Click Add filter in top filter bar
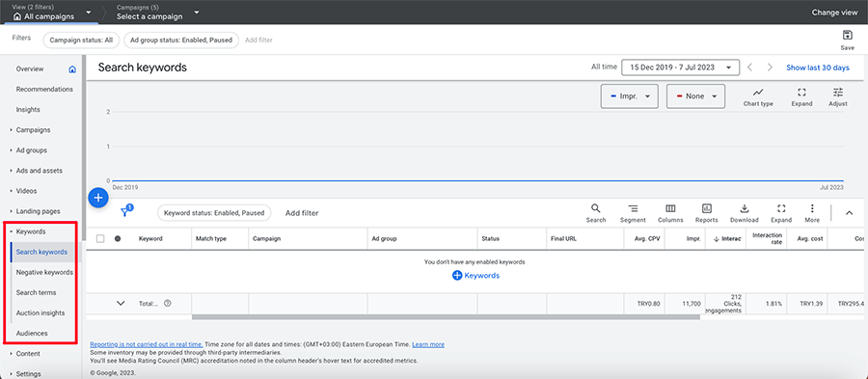 [258, 40]
